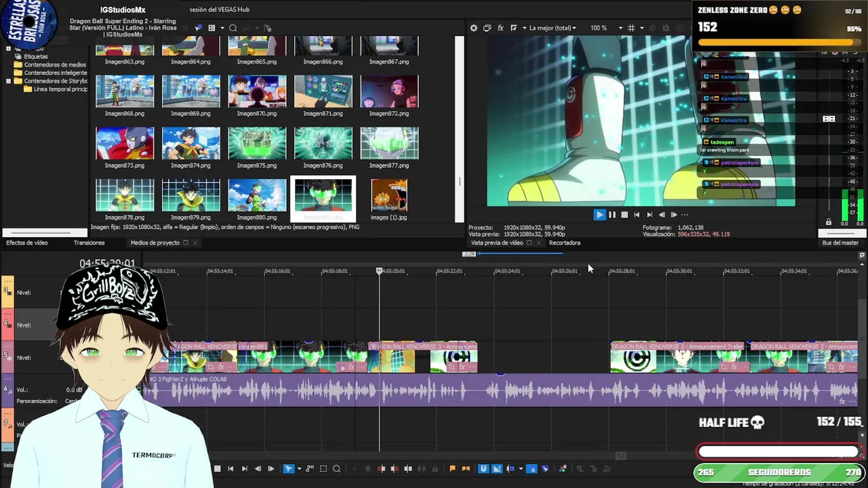Screen dimensions: 868x488
Task: Play the preview from the play button
Action: pyautogui.click(x=599, y=214)
